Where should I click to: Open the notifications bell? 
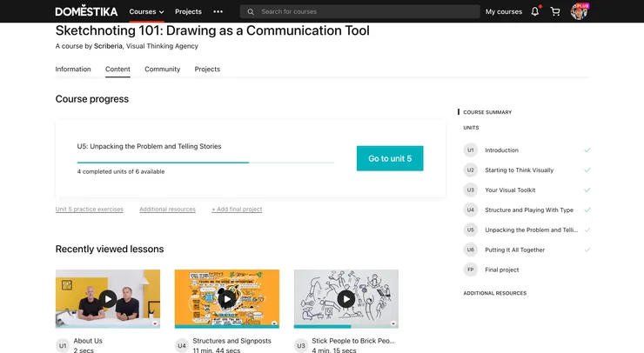pyautogui.click(x=535, y=11)
